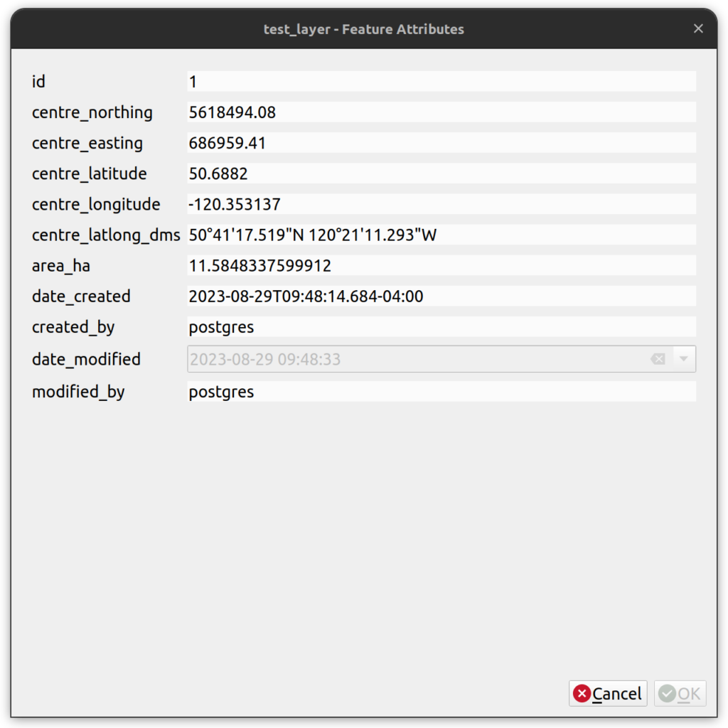
Task: Close the Feature Attributes dialog window
Action: pos(698,28)
